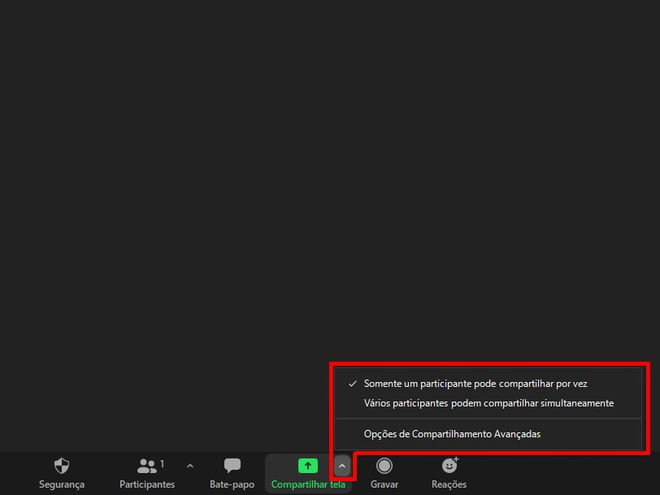Click the Bate-papo text label
This screenshot has height=495, width=660.
coord(232,484)
